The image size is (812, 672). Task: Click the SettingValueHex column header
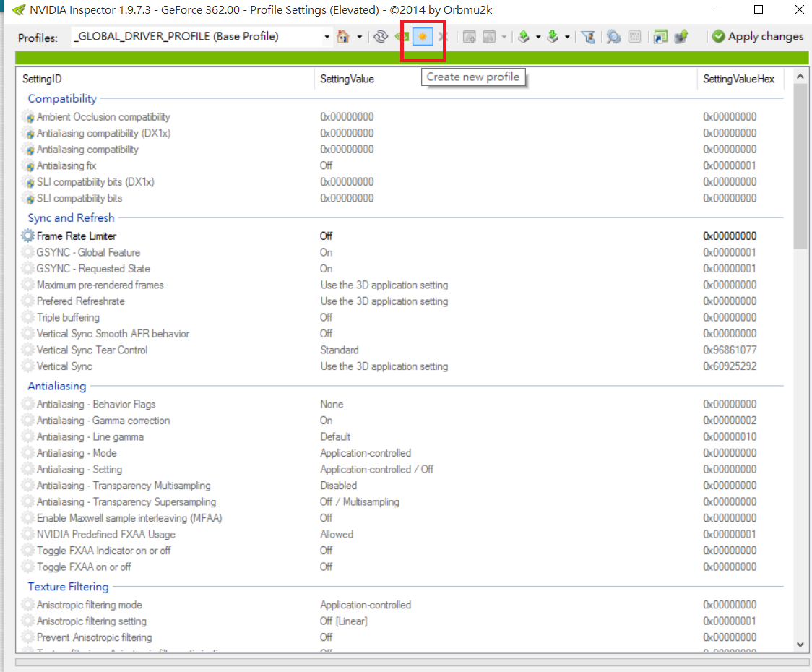(x=738, y=79)
